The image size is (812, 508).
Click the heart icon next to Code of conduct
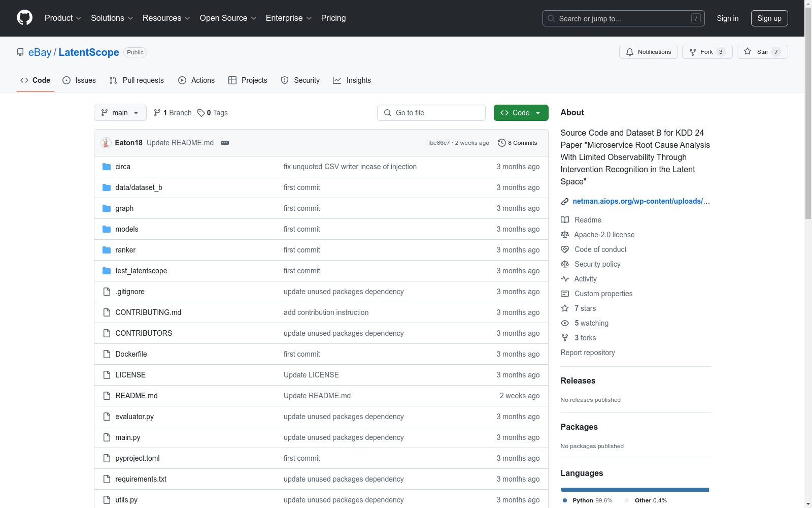(565, 249)
